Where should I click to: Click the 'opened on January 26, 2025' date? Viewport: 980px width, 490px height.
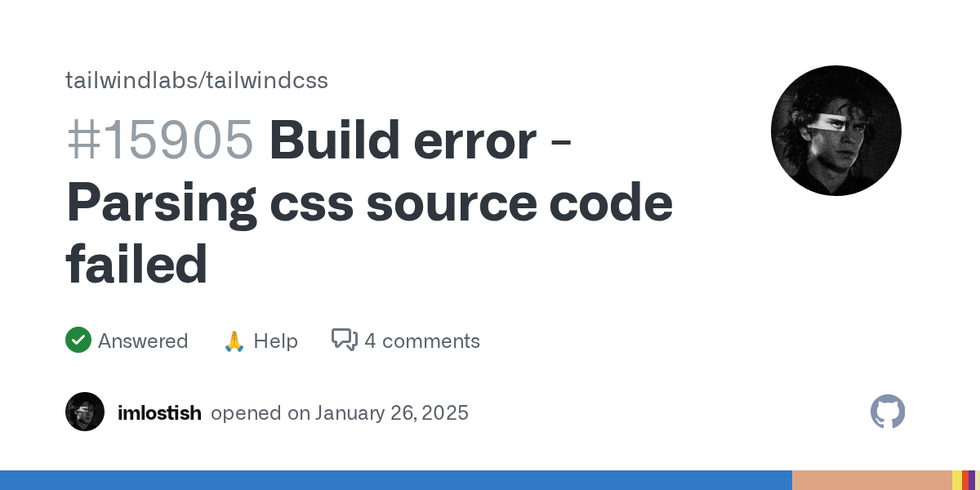(340, 412)
